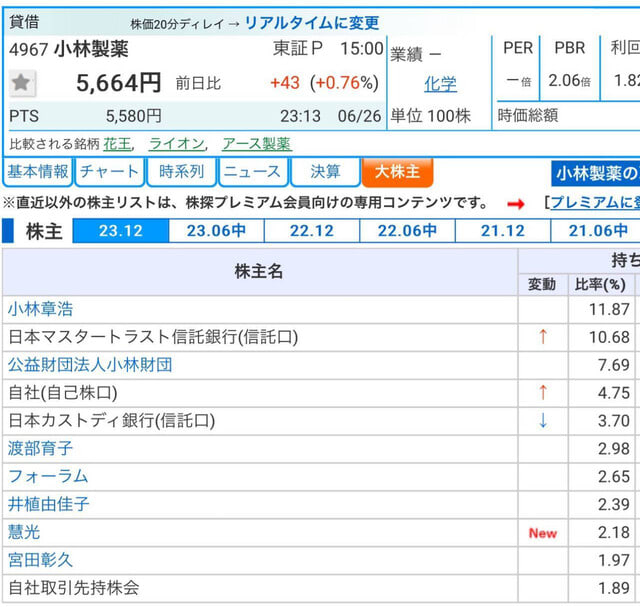Image resolution: width=640 pixels, height=607 pixels.
Task: Open the 基本情報 tab
Action: pos(38,171)
